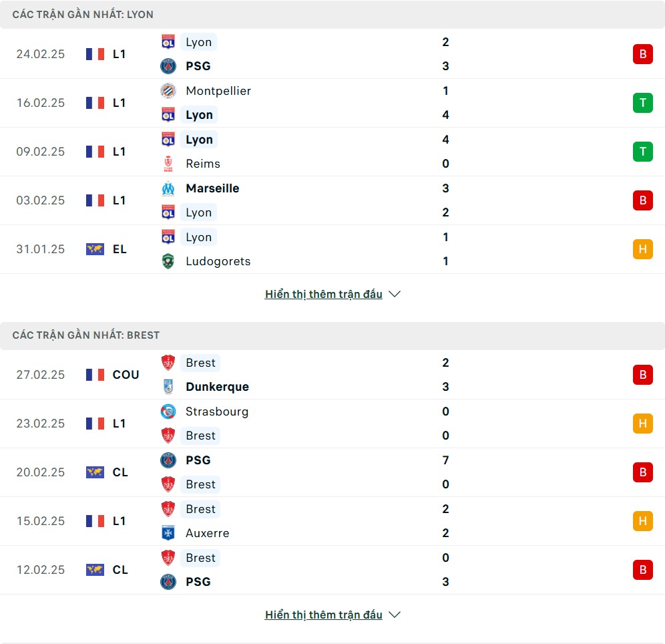Click orange H badge for Lyon–Ludogorets match
Viewport: 665px width, 644px height.
point(642,249)
